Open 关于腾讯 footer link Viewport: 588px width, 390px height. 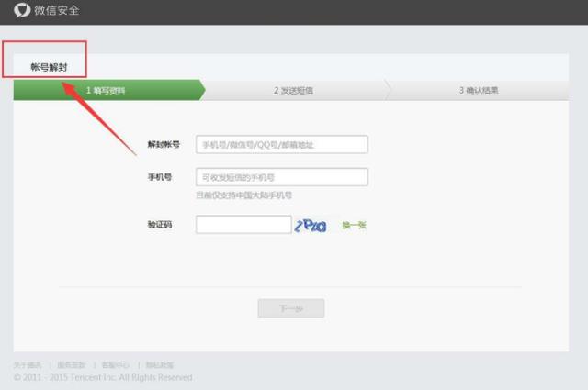coord(28,365)
